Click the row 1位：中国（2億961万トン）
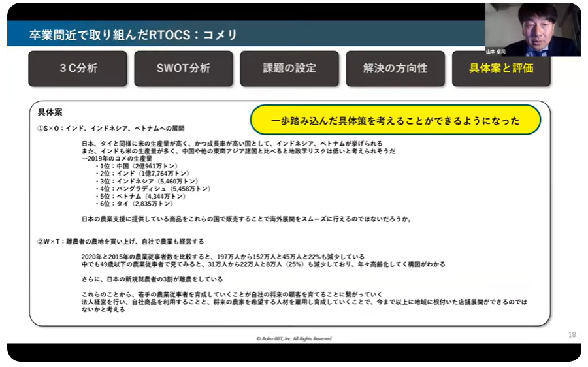The image size is (588, 367). tap(137, 166)
